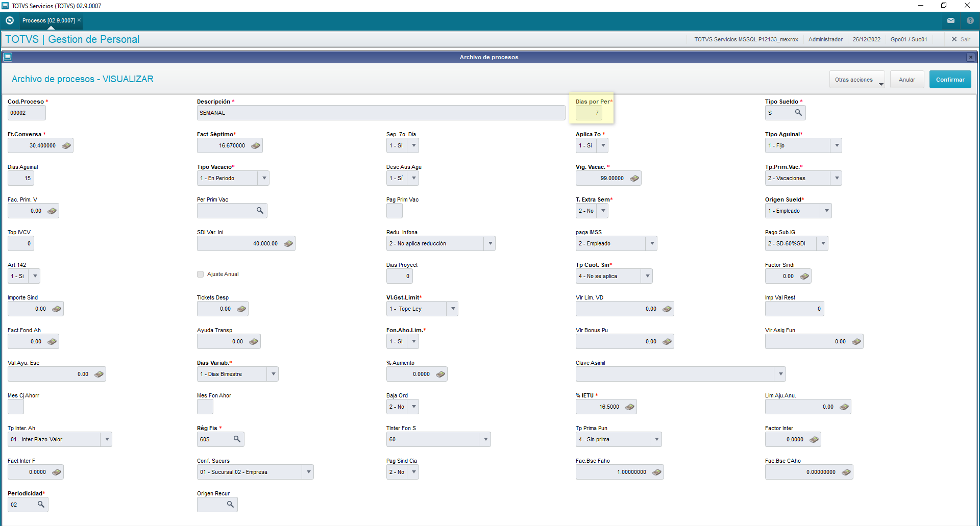The height and width of the screenshot is (526, 980).
Task: Open calculator icon for % Aumento
Action: [x=440, y=374]
